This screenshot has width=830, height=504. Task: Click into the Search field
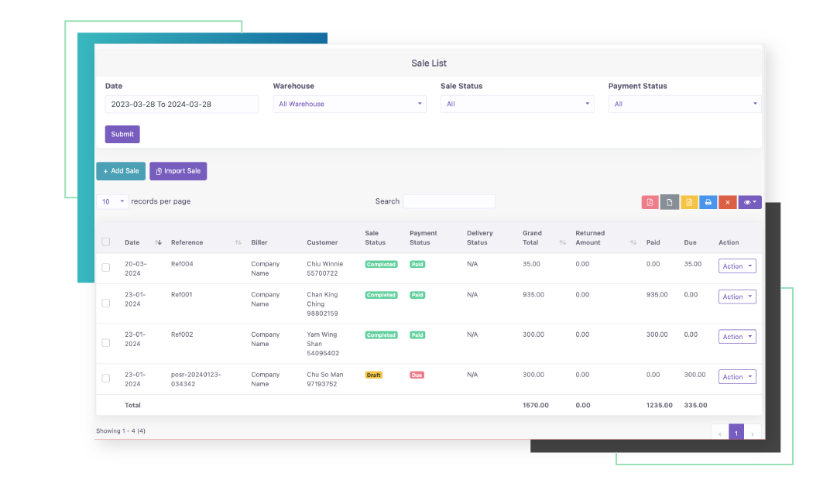tap(448, 201)
